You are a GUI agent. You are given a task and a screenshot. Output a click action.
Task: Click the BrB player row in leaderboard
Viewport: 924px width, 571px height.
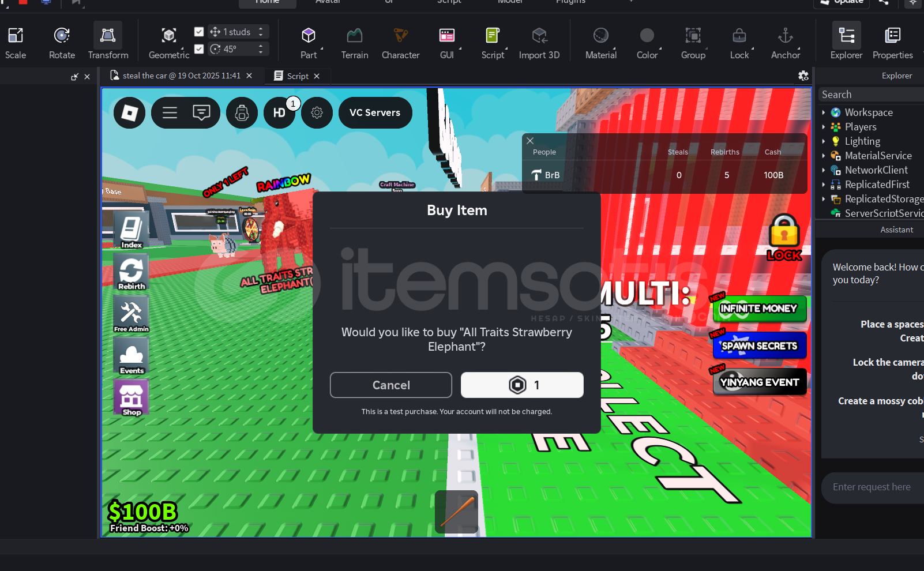pyautogui.click(x=664, y=175)
